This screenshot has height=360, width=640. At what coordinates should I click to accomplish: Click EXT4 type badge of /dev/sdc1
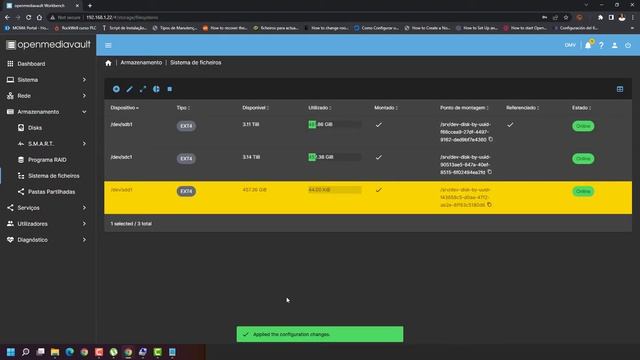click(x=186, y=158)
